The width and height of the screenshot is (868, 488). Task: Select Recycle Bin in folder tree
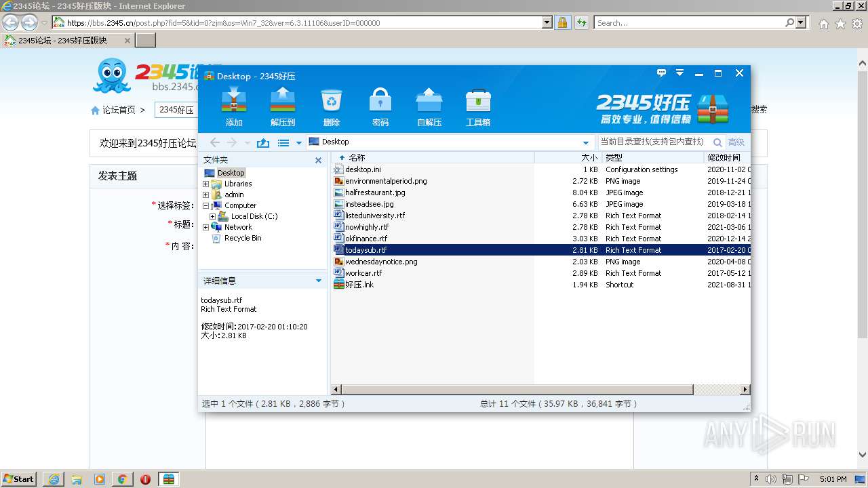[x=243, y=238]
